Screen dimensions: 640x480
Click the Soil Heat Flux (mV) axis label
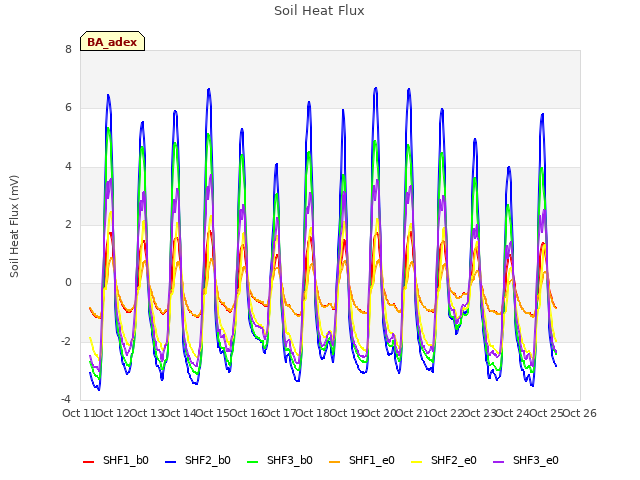[14, 226]
